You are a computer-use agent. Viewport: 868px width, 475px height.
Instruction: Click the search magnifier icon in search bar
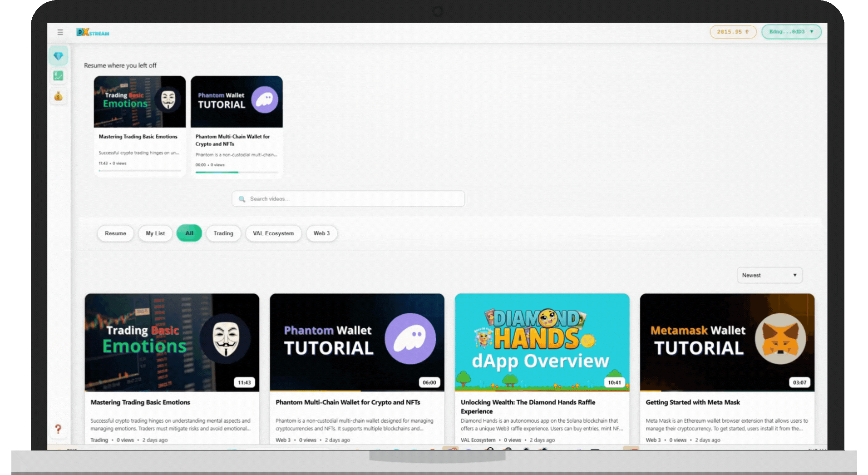click(242, 199)
